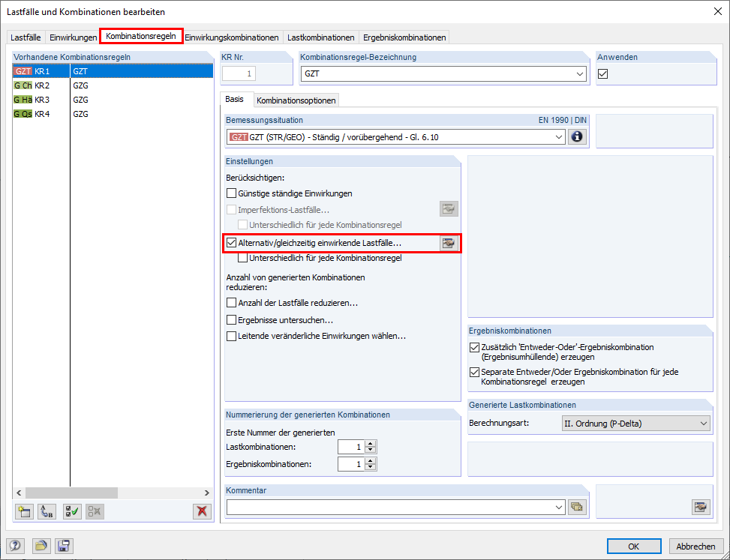
Task: Open the Kombinationsoptionen tab
Action: tap(296, 98)
